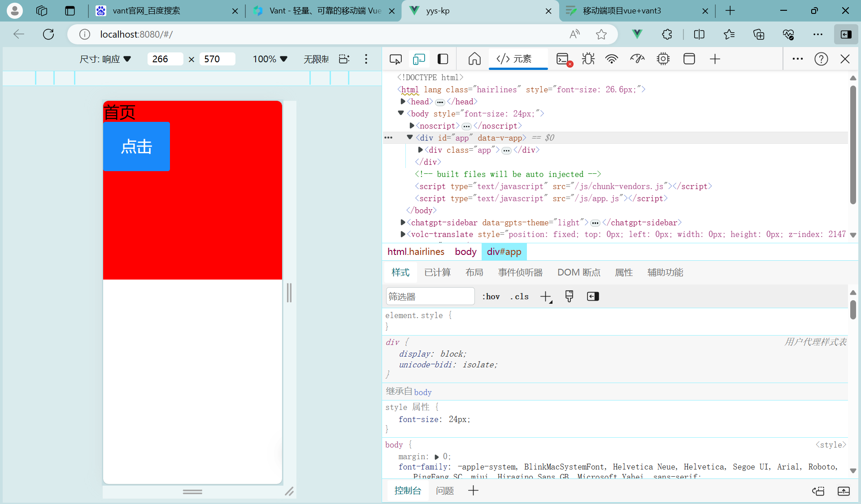Expand the head element node

click(x=403, y=102)
